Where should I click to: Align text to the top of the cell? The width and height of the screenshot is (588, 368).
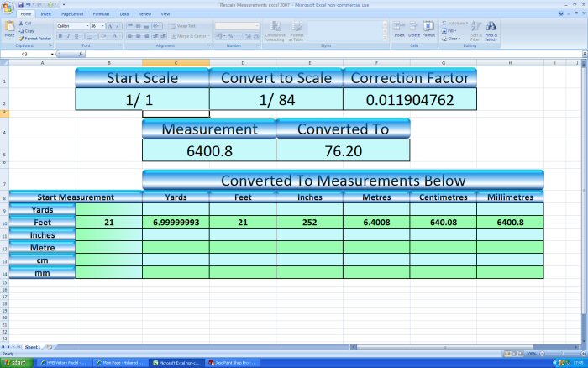[x=130, y=26]
